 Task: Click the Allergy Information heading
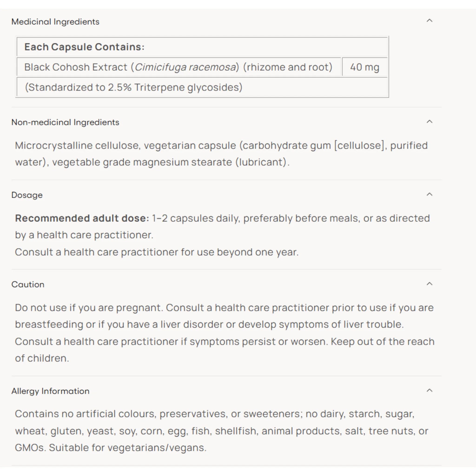coord(50,391)
